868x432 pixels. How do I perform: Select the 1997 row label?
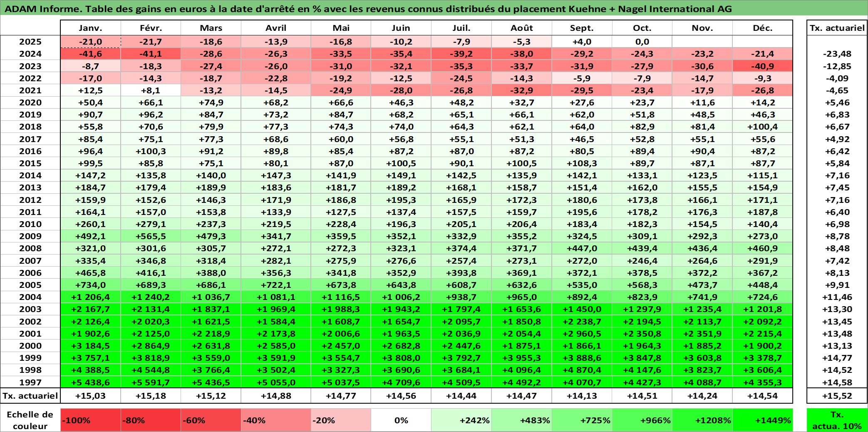30,382
